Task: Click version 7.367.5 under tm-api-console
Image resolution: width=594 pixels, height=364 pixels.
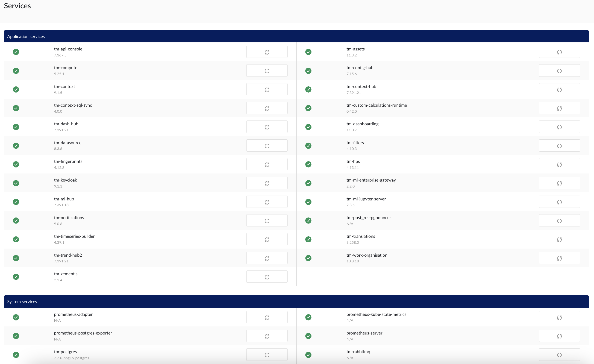Action: (x=60, y=55)
